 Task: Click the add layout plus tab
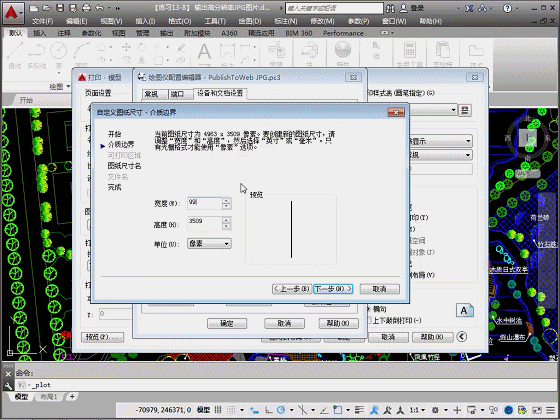pos(72,396)
